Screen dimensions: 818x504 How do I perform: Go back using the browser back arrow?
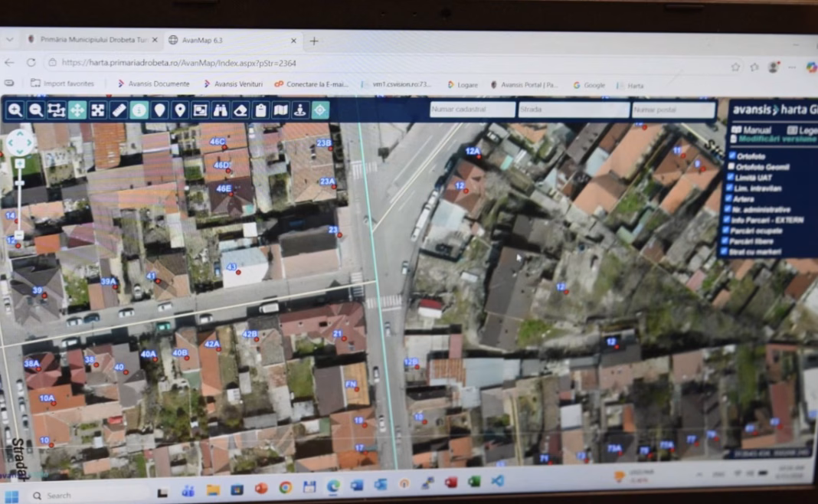9,63
